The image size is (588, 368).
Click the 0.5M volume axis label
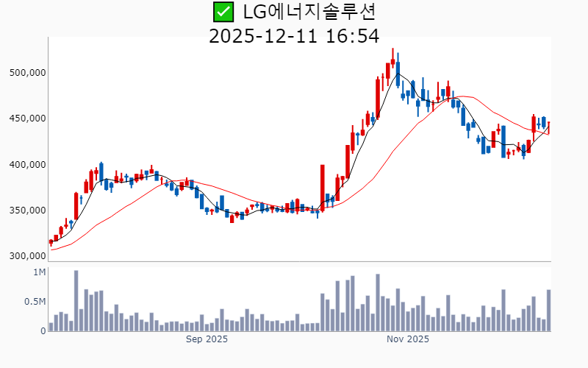coord(35,302)
